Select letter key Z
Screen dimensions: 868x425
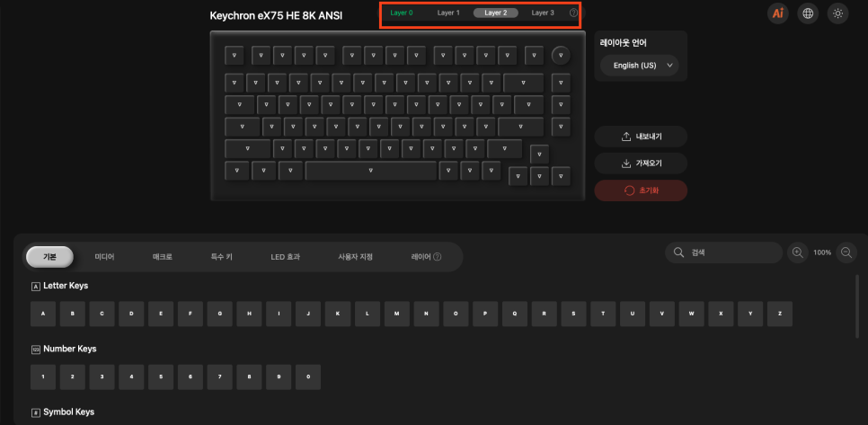(779, 314)
